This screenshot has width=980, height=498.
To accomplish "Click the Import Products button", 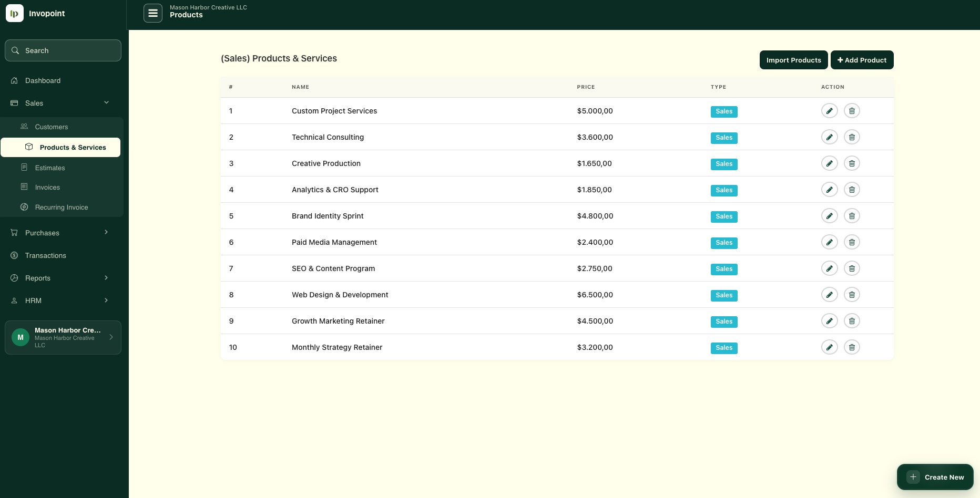I will 793,60.
